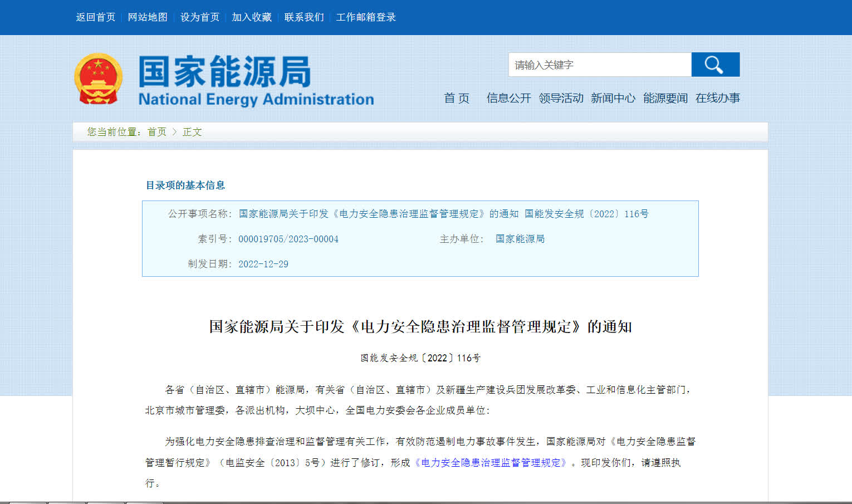
Task: Open 新闻中心 navigation item
Action: [x=613, y=98]
